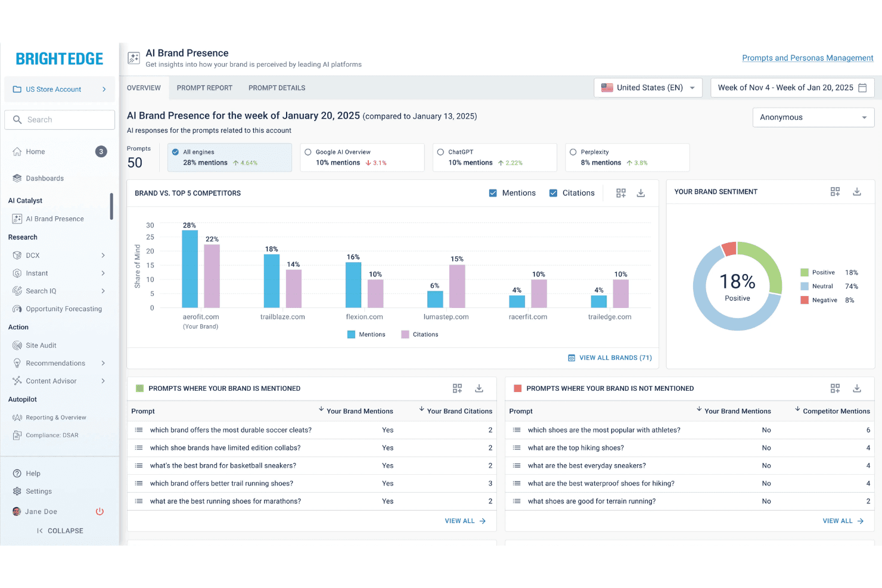Select All engines radio option
Image resolution: width=882 pixels, height=588 pixels.
(x=175, y=152)
